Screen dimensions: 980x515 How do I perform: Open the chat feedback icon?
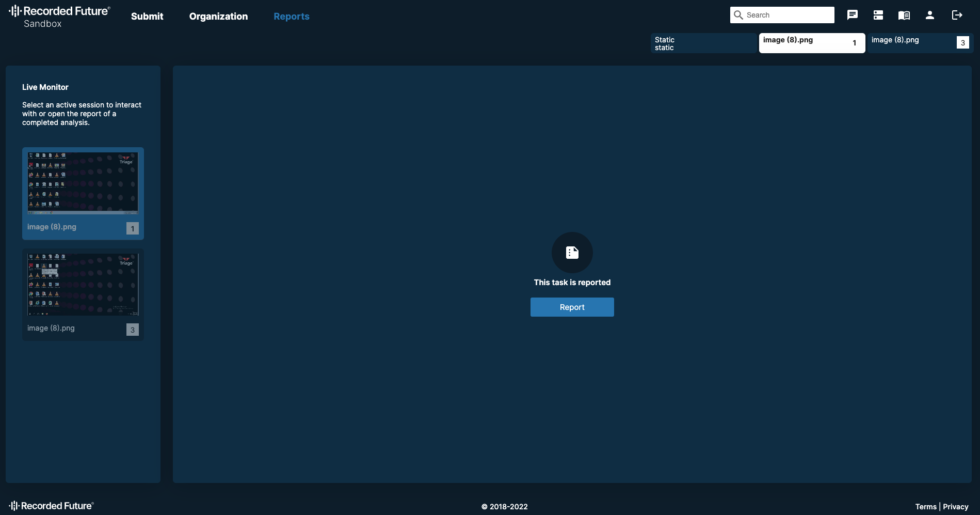852,15
